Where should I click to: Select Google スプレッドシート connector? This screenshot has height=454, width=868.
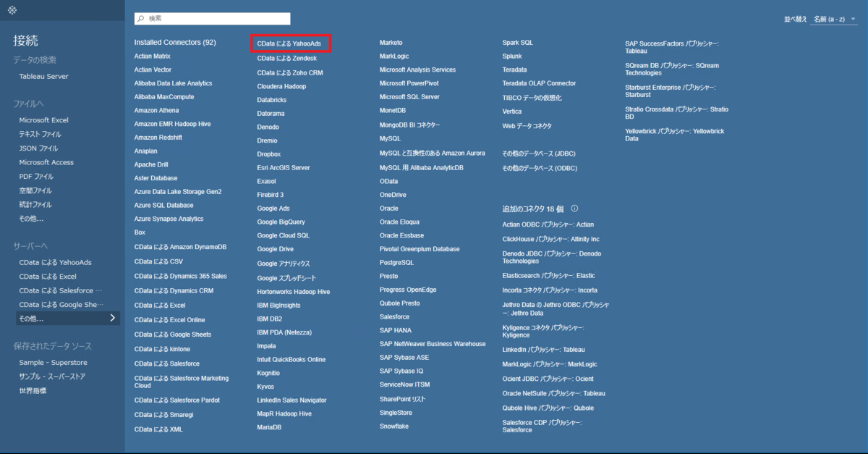click(286, 278)
